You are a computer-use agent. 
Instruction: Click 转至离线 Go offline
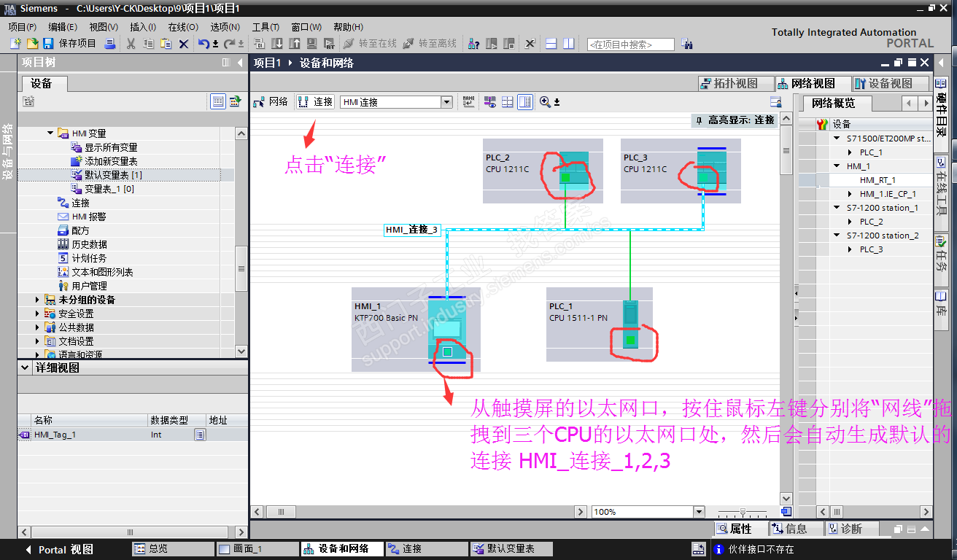[430, 44]
